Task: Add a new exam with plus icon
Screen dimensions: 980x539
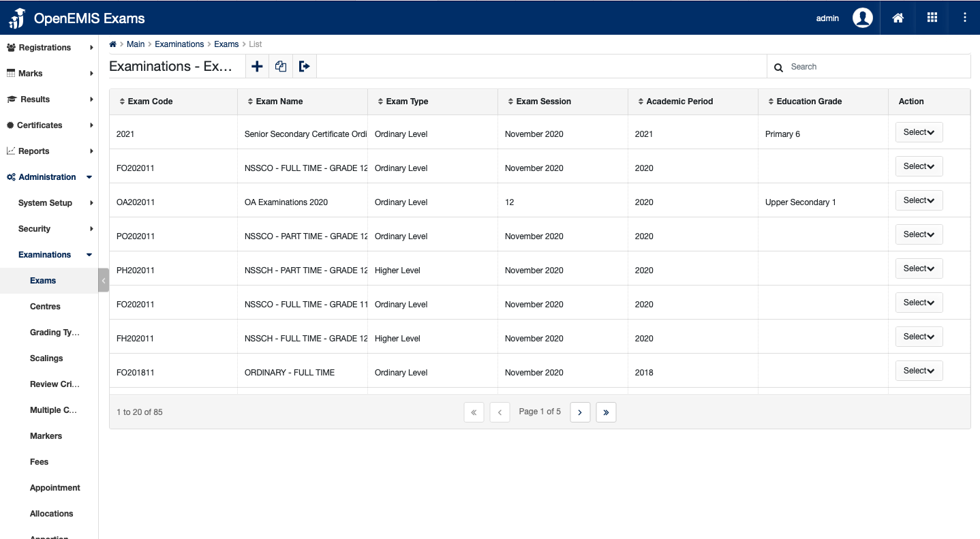Action: (x=257, y=66)
